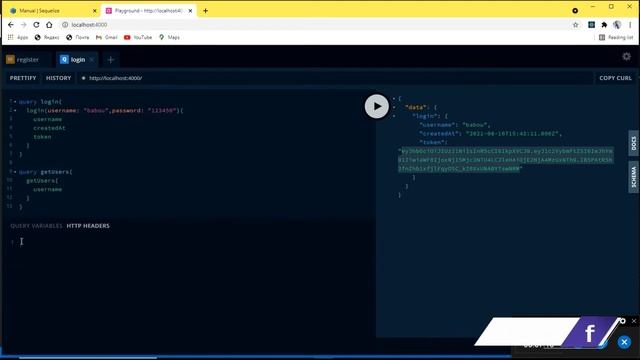Collapse the response root object arrow
Screen dimensions: 640x360
click(x=394, y=98)
